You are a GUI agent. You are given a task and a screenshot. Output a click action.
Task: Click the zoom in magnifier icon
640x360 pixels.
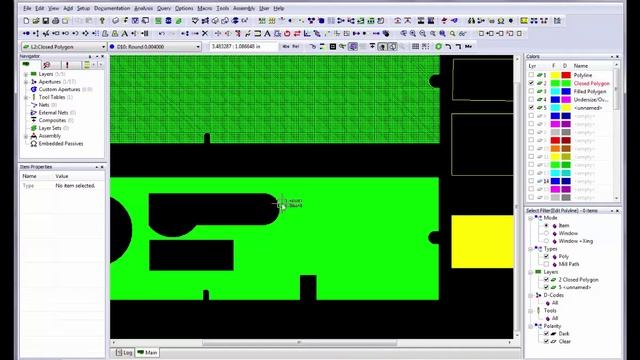tap(413, 33)
